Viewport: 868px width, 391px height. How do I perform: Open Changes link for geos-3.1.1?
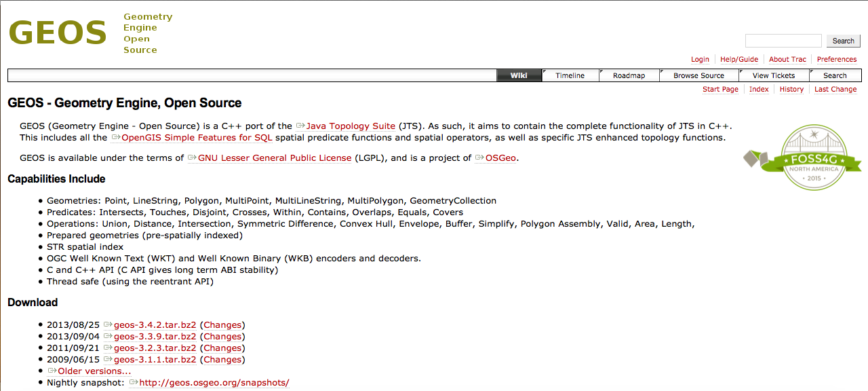click(222, 360)
